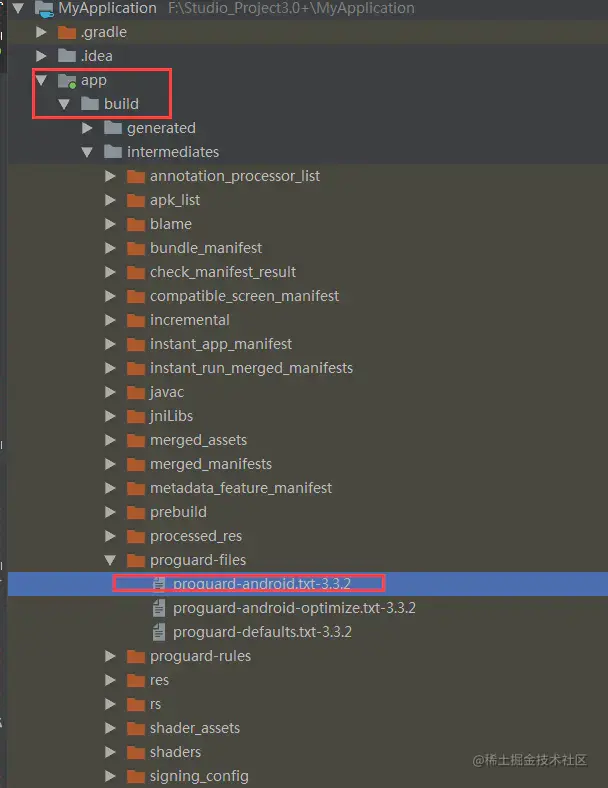
Task: Click the incremental folder icon
Action: coord(136,320)
